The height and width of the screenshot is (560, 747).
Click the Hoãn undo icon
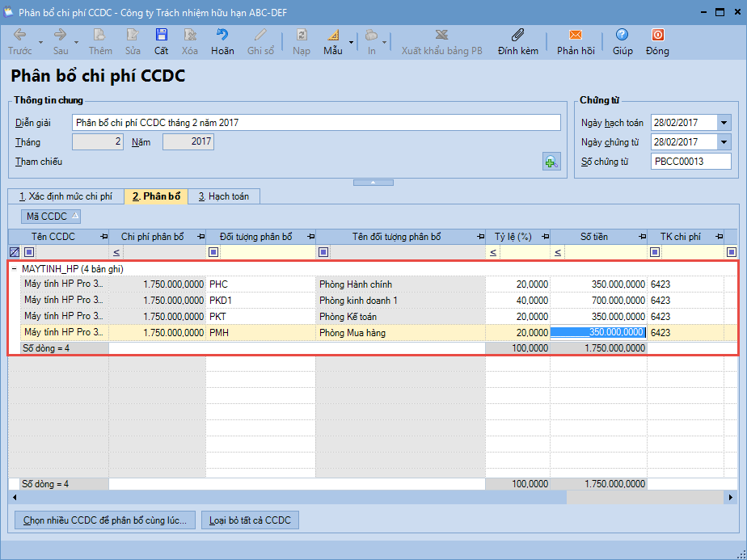coord(222,36)
